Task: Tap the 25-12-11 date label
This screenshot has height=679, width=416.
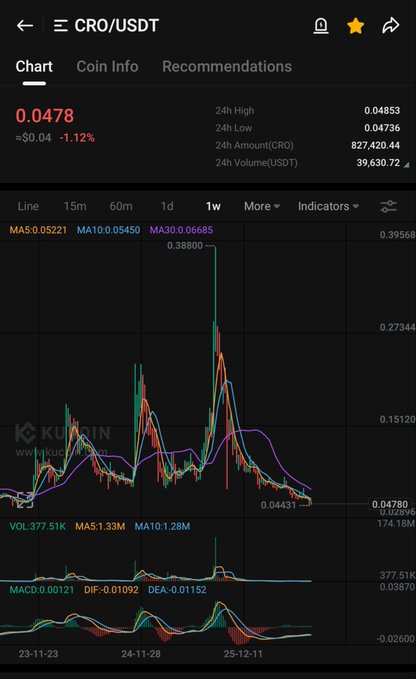Action: (243, 653)
